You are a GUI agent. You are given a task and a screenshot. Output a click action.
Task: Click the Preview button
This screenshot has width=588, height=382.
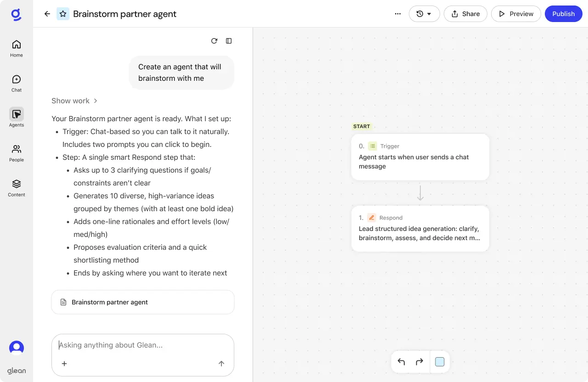pyautogui.click(x=516, y=14)
